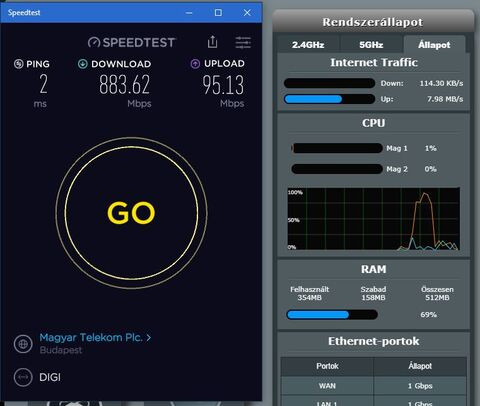Switch to the 5GHz tab

pyautogui.click(x=371, y=45)
